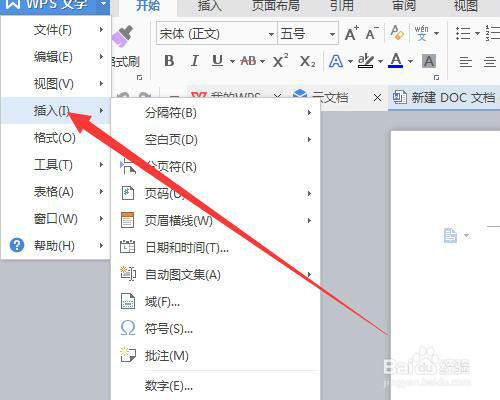500x400 pixels.
Task: Open the underline style dropdown arrow
Action: point(232,61)
